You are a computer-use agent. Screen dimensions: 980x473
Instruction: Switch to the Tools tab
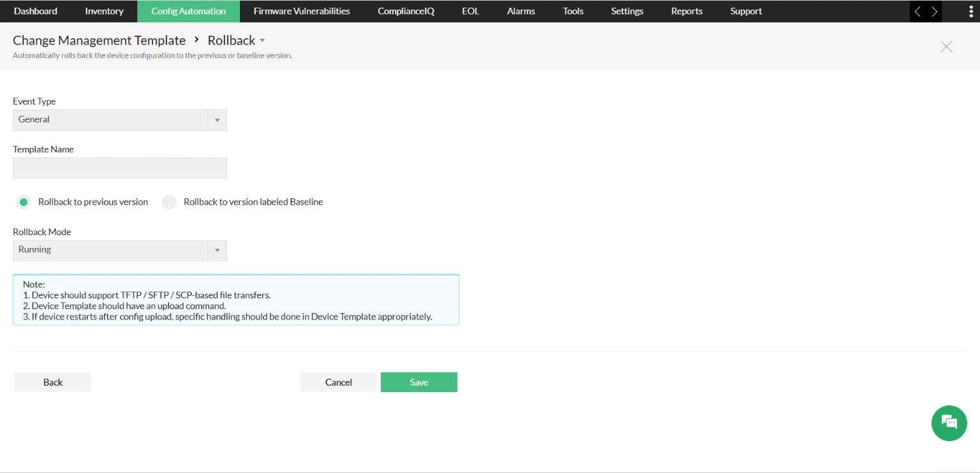573,11
